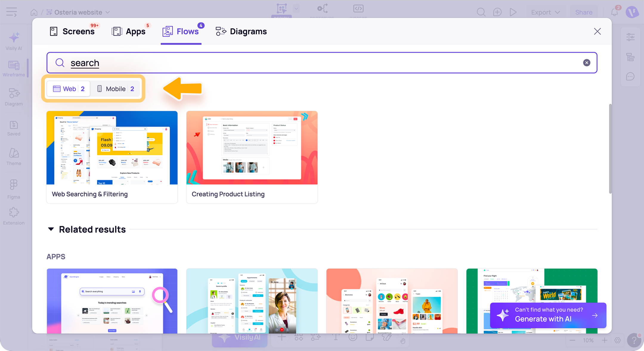Screen dimensions: 644x351
Task: Clear the search field text
Action: pyautogui.click(x=586, y=63)
